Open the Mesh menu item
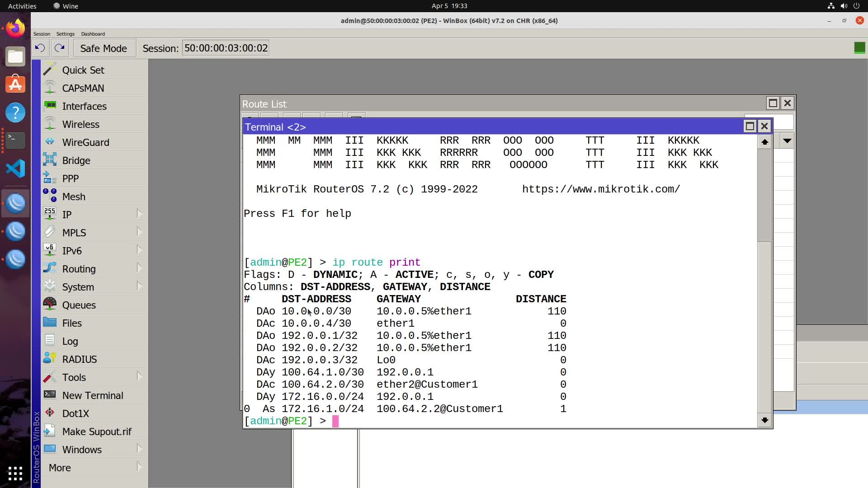 95,197
